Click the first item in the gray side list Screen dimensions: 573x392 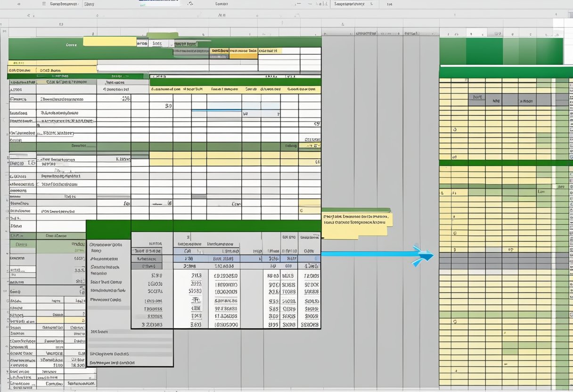pyautogui.click(x=106, y=245)
